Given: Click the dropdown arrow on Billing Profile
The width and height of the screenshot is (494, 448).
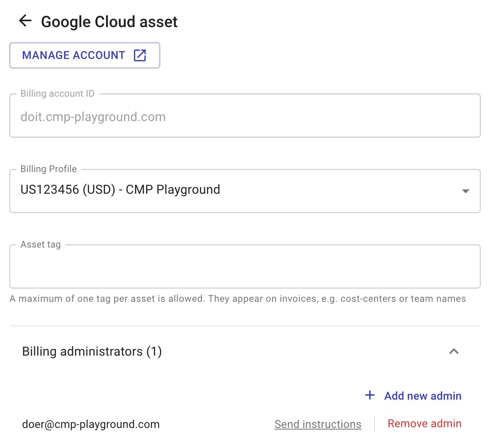Looking at the screenshot, I should [466, 191].
